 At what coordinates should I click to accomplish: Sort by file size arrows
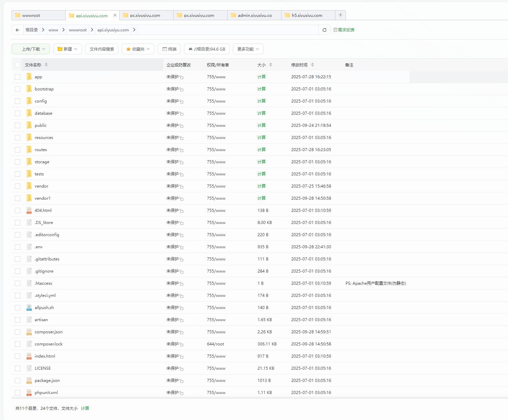[271, 65]
